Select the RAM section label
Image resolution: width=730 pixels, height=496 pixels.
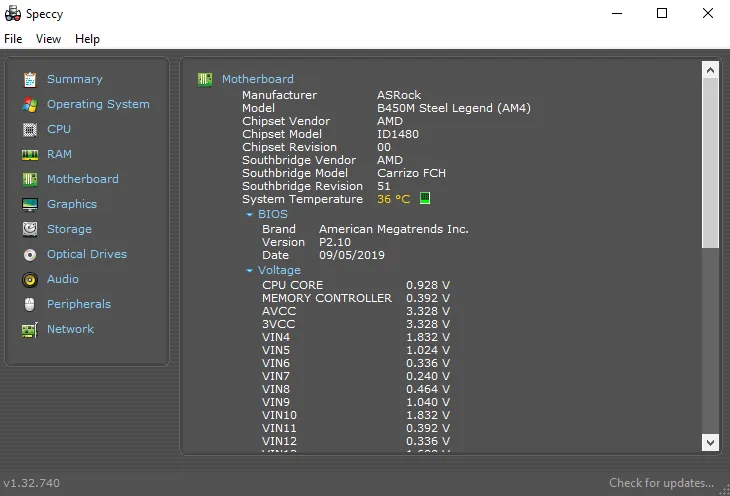[x=59, y=154]
